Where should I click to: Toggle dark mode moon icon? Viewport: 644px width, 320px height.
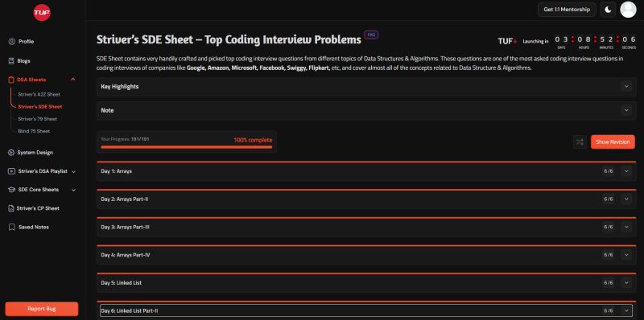point(608,10)
